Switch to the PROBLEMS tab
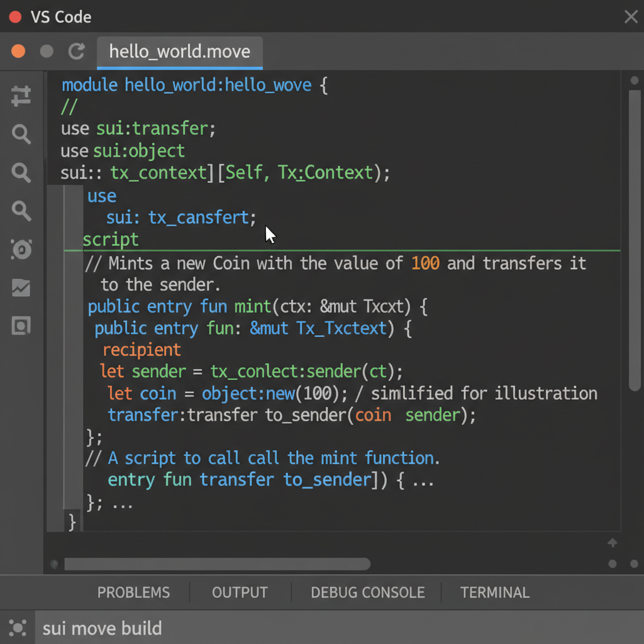 [133, 592]
